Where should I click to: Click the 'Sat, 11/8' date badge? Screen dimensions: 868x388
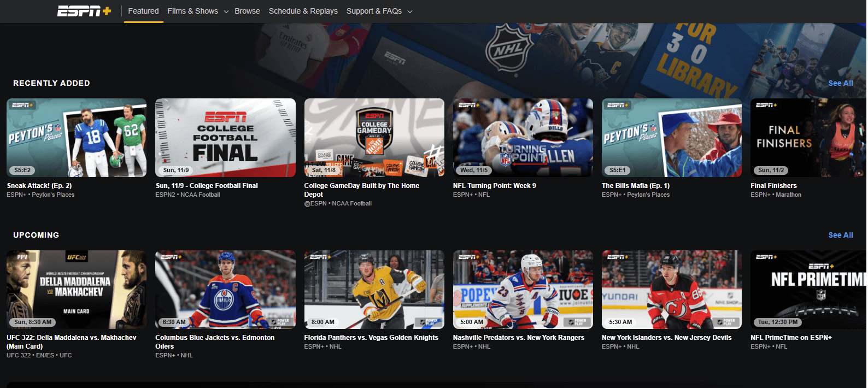(324, 170)
